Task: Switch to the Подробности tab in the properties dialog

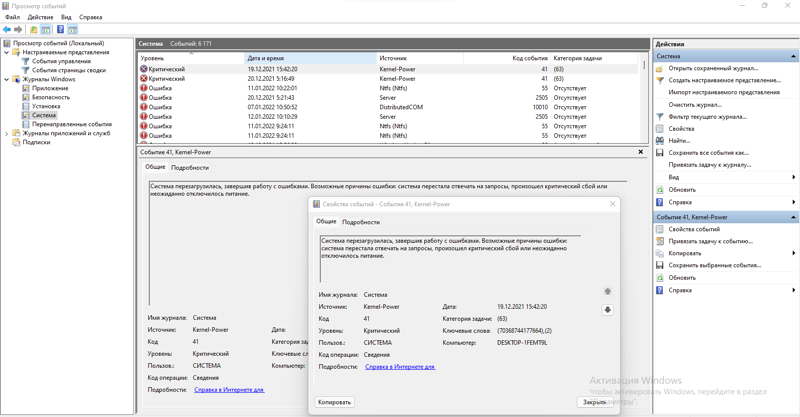Action: pos(361,222)
